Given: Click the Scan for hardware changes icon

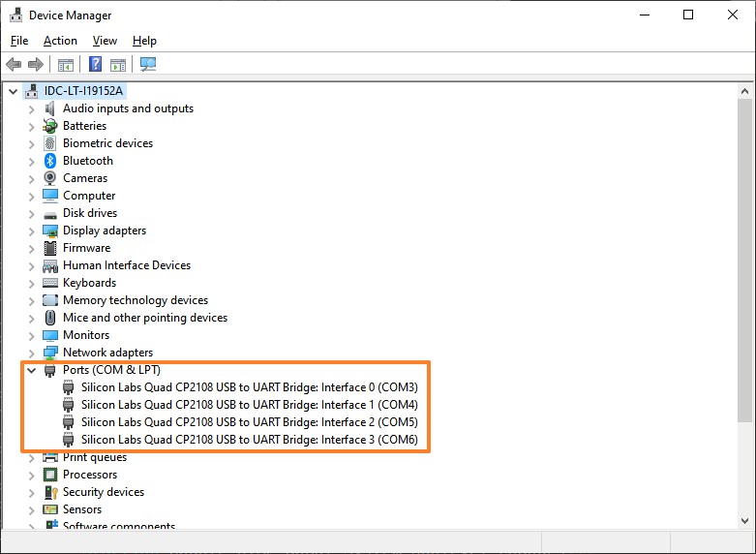Looking at the screenshot, I should coord(148,65).
